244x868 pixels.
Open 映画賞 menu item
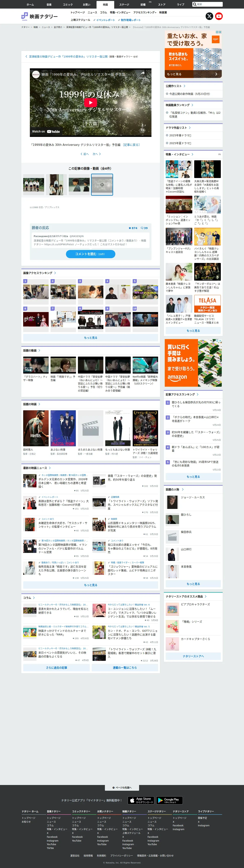coord(163,12)
